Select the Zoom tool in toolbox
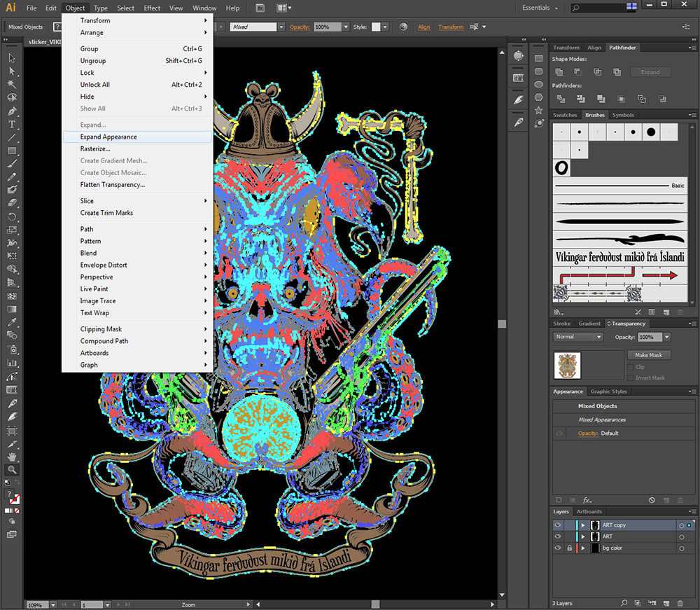 [x=12, y=469]
